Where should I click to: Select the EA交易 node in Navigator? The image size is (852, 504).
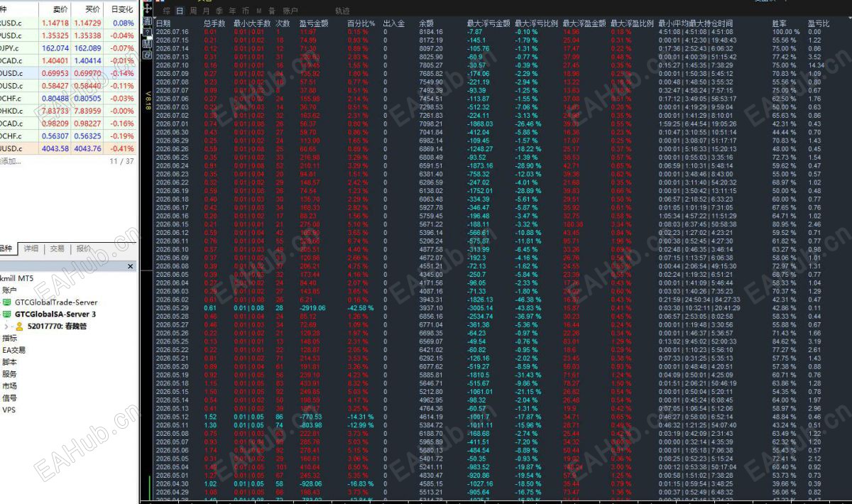click(13, 350)
